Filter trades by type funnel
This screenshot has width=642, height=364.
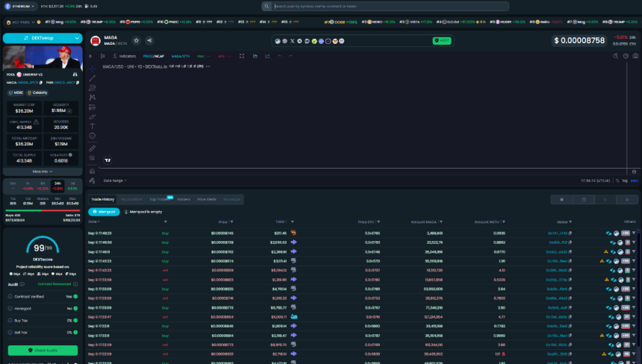[x=166, y=222]
